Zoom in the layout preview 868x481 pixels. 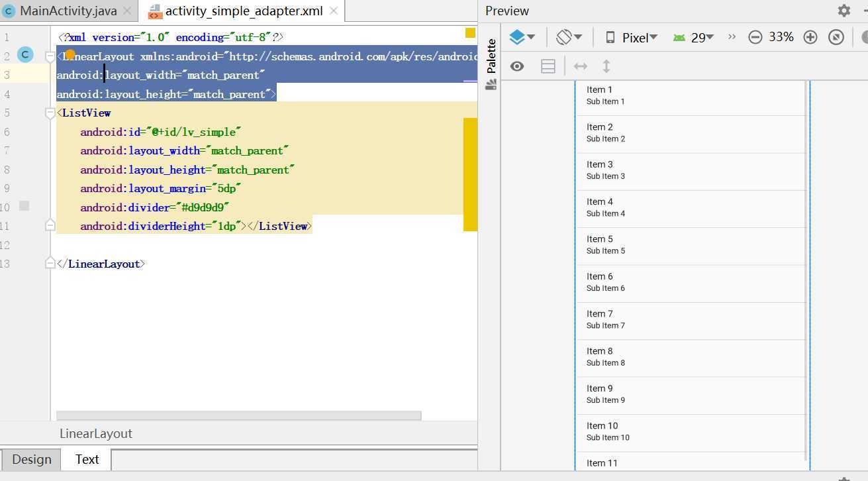tap(810, 38)
